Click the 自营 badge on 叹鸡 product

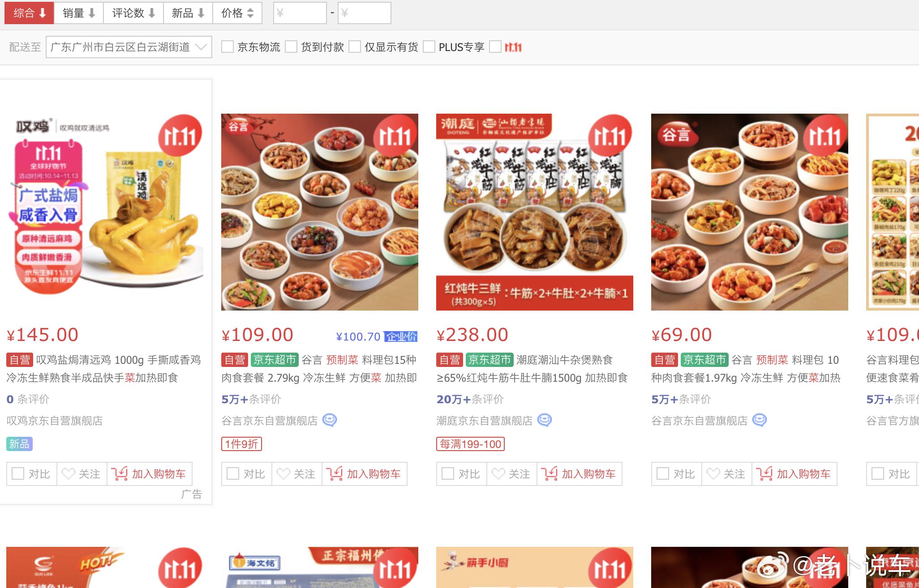[19, 360]
